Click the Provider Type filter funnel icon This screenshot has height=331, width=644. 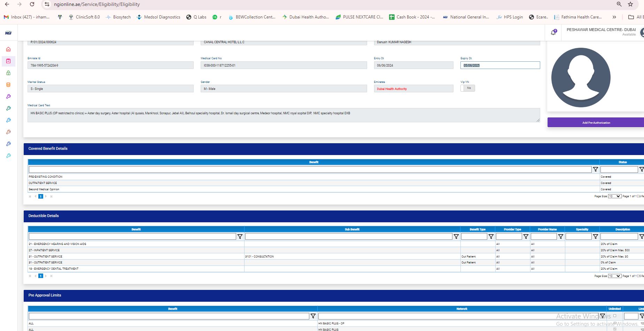526,237
